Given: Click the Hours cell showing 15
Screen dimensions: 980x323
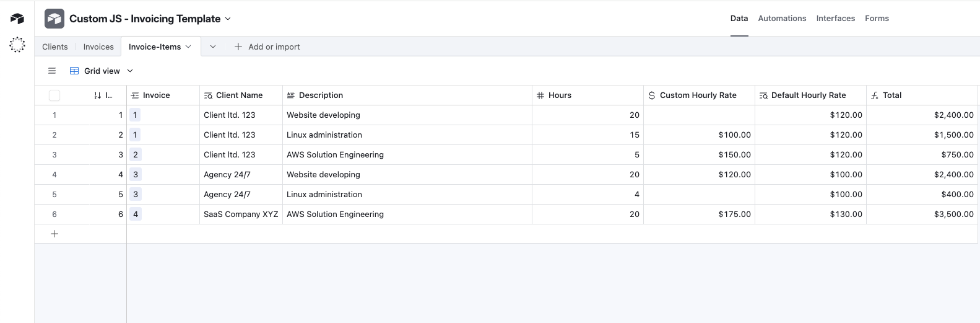Looking at the screenshot, I should tap(588, 135).
